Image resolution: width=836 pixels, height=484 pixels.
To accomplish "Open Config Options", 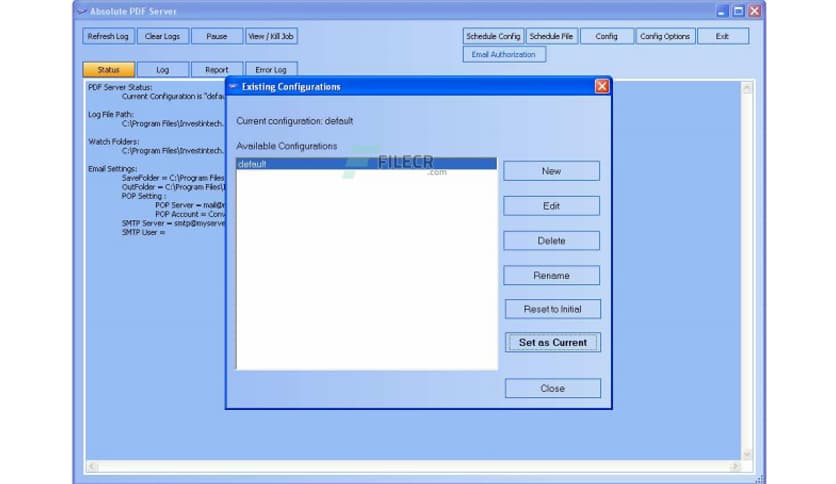I will tap(665, 36).
